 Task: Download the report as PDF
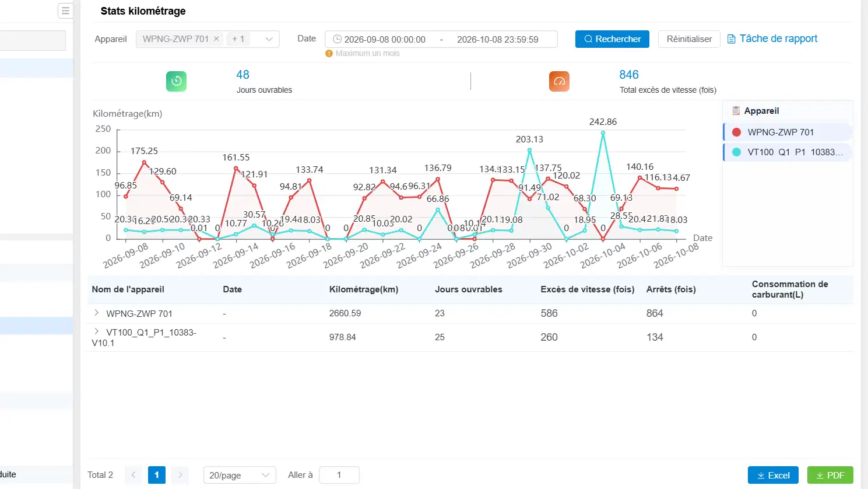830,475
